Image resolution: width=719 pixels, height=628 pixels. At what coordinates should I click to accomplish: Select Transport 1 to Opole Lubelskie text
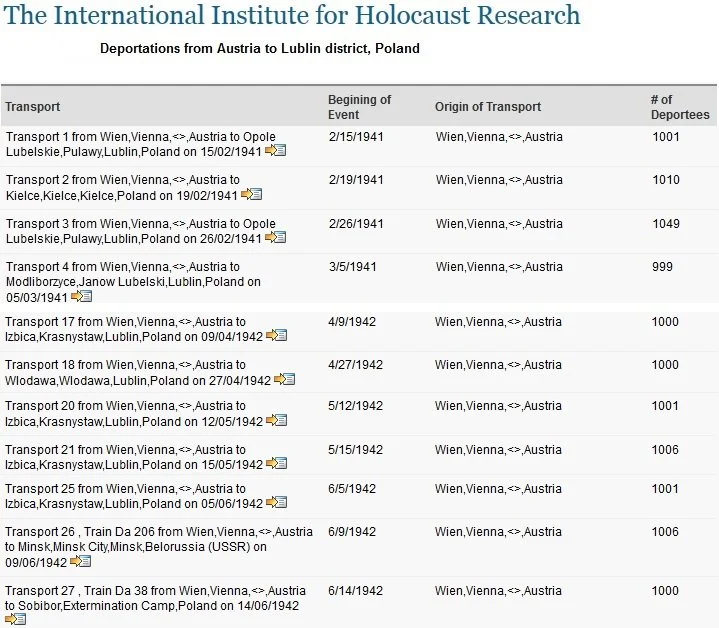[x=141, y=144]
